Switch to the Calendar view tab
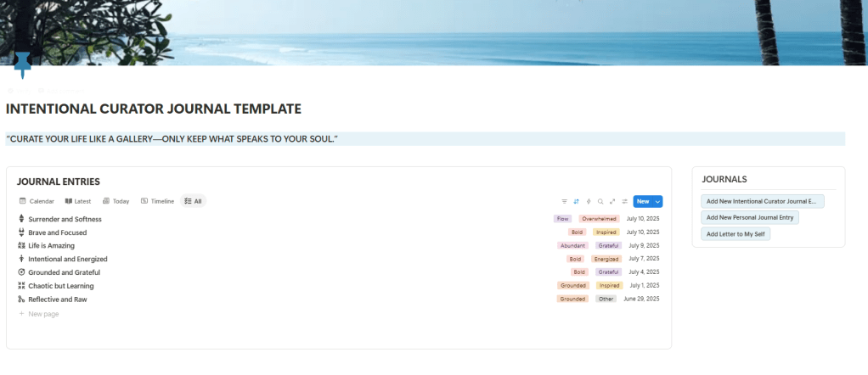The height and width of the screenshot is (375, 868). point(37,201)
